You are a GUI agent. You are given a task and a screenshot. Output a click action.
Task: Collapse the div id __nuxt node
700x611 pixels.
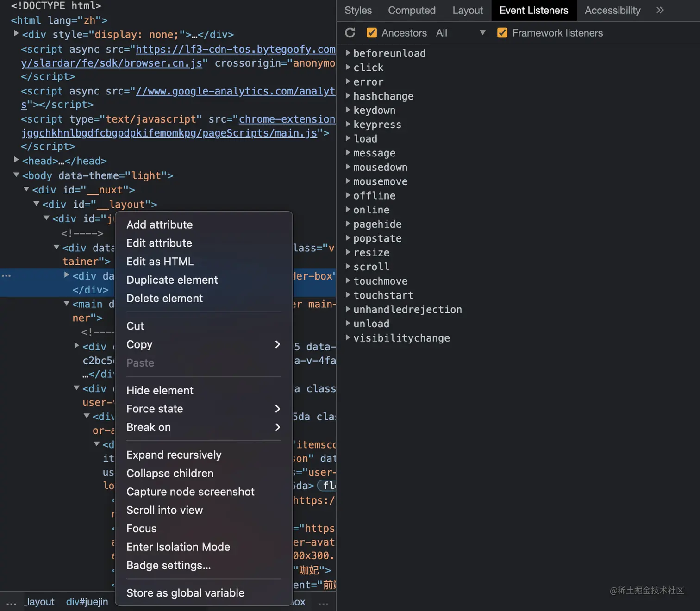click(x=26, y=189)
